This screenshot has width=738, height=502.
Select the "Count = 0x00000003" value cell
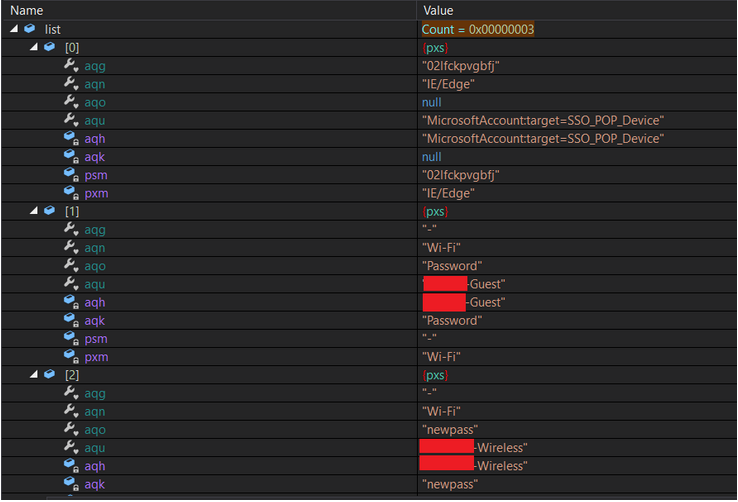pos(477,29)
